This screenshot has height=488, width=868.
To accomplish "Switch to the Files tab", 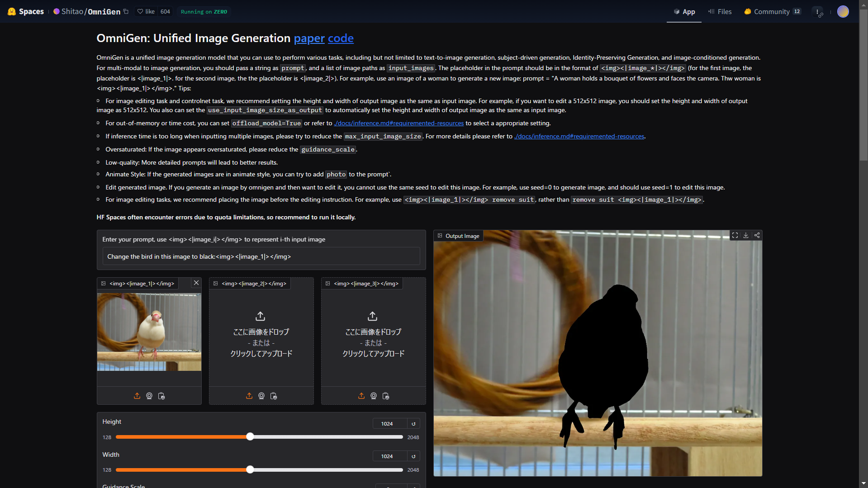I will [720, 12].
